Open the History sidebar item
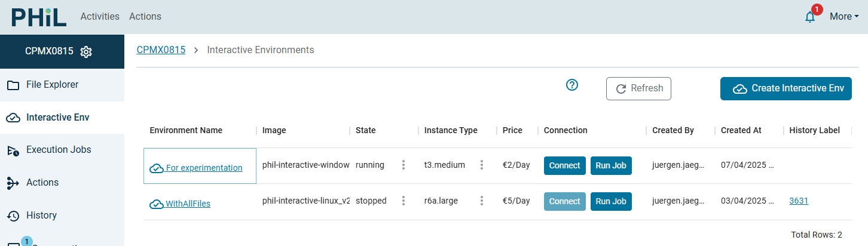 41,216
